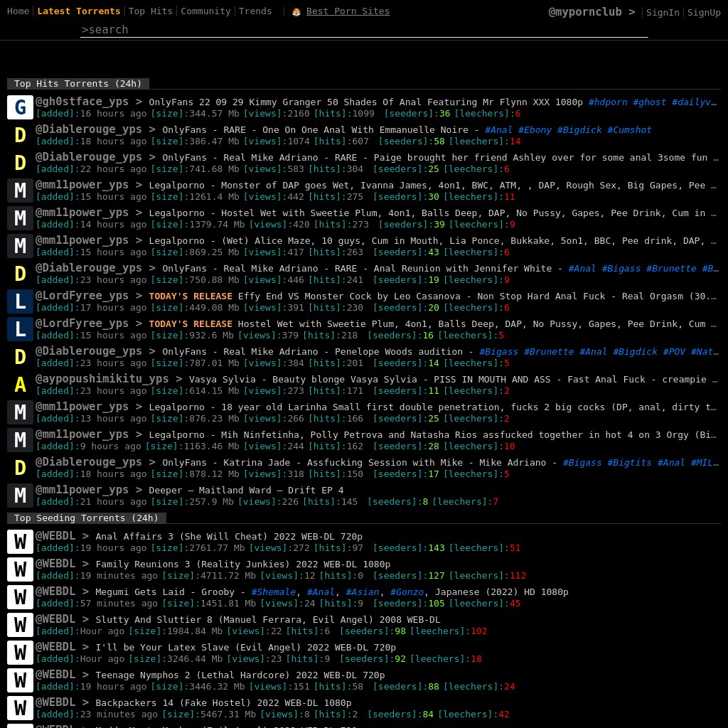Open the Latest Torrents section
The height and width of the screenshot is (728, 728).
point(78,11)
